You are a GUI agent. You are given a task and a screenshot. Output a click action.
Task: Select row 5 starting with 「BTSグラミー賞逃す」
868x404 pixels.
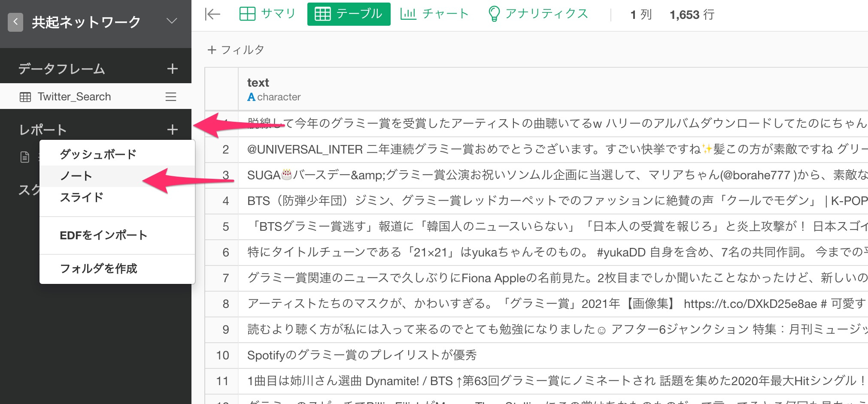(x=537, y=226)
